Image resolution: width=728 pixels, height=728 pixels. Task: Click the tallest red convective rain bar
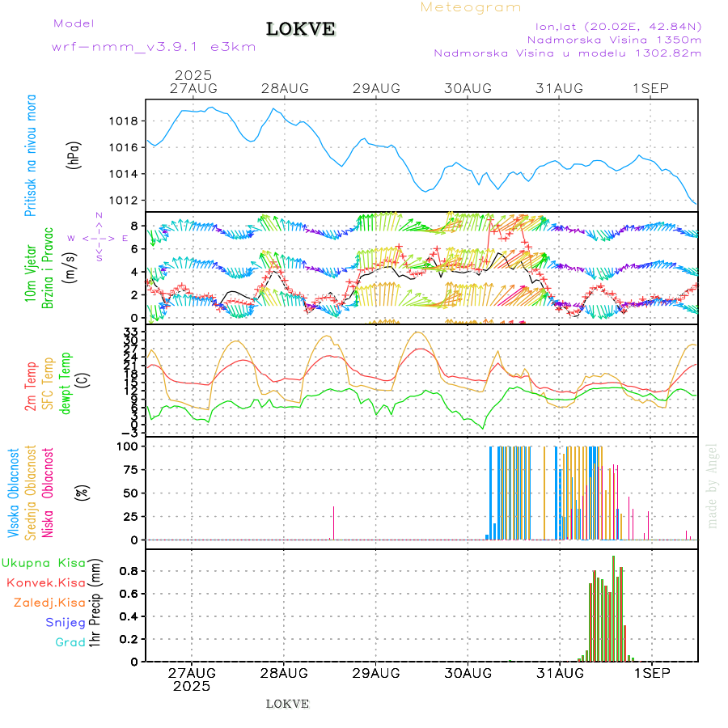pos(613,608)
